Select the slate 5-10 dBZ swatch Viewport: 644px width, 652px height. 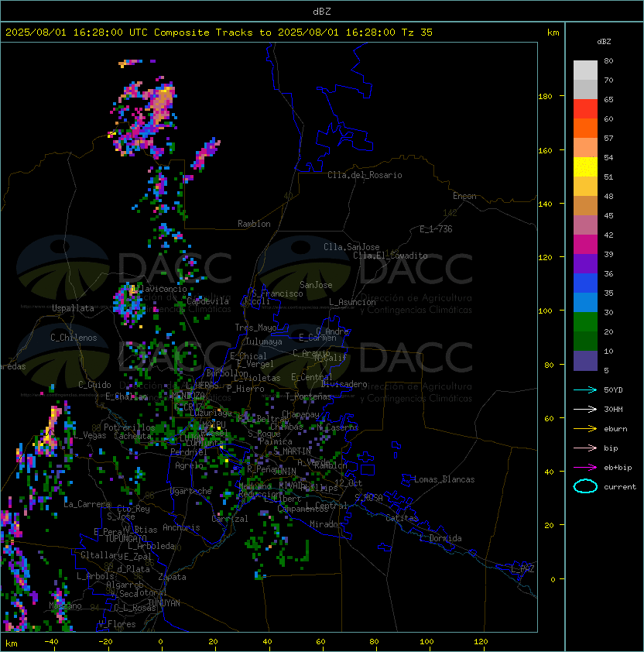tap(585, 361)
